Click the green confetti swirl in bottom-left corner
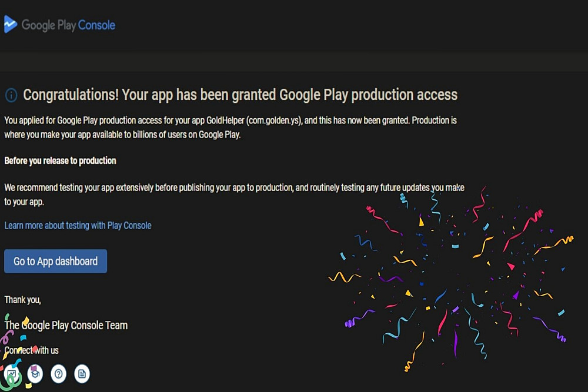Screen dimensions: 588x392 (12, 382)
